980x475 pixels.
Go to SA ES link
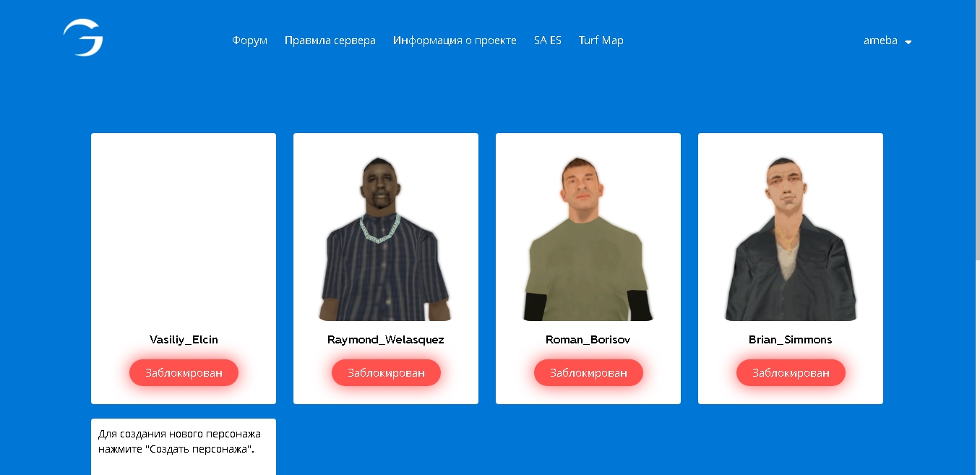tap(548, 40)
